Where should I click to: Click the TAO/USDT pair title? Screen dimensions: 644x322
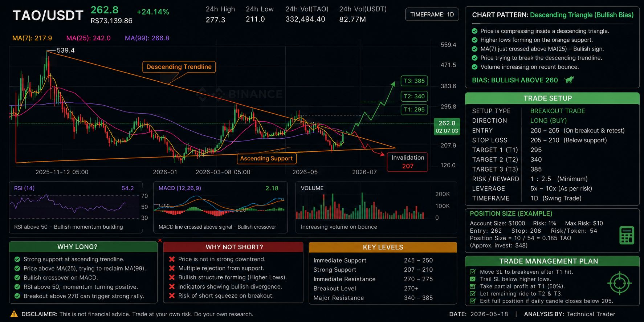(x=48, y=16)
